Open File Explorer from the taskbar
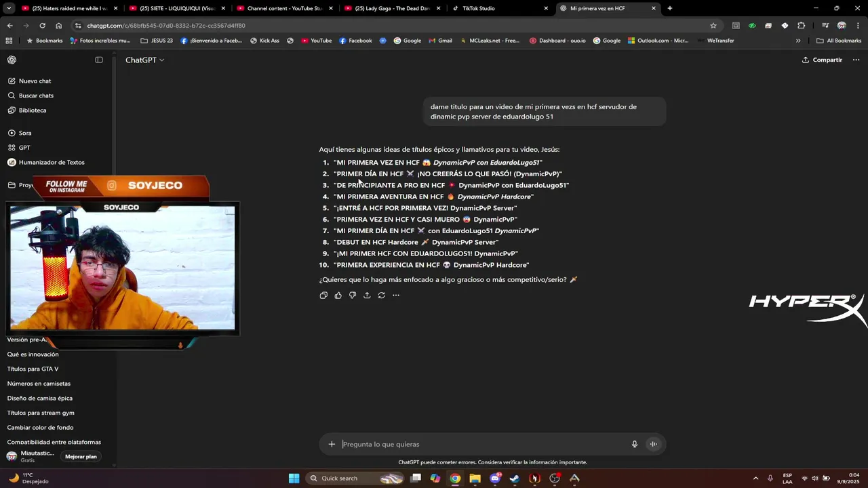 point(475,479)
